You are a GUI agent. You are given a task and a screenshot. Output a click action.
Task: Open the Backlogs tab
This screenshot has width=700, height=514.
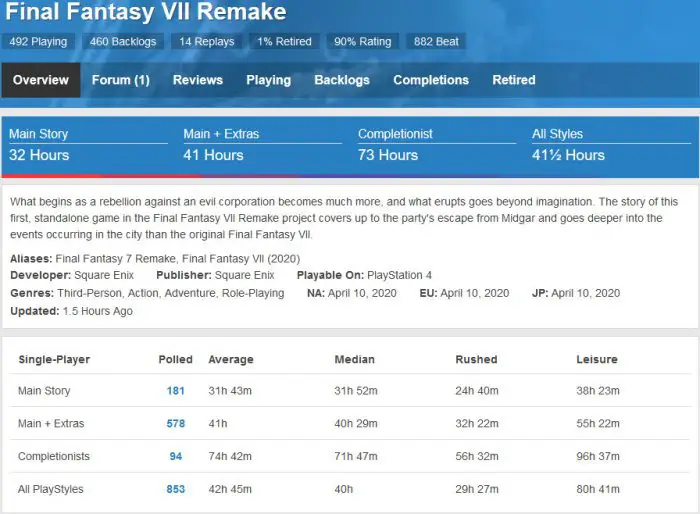(x=342, y=80)
